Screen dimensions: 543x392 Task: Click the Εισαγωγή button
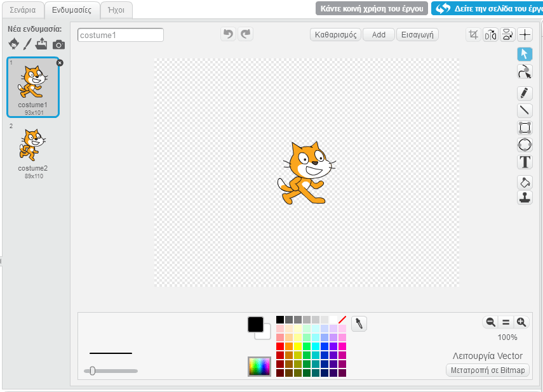(417, 35)
